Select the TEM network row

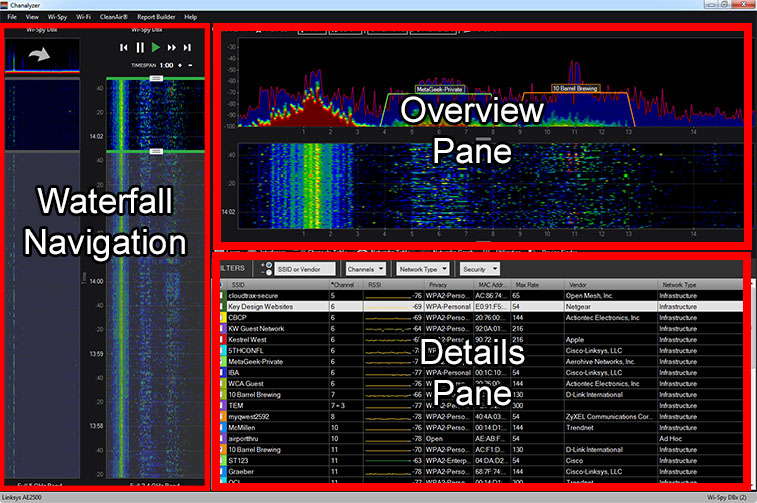click(x=482, y=405)
